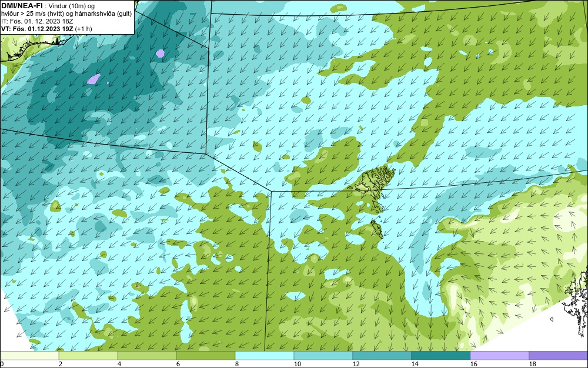
Task: Click the 8–10 m/s light cyan legend swatch
Action: click(265, 355)
